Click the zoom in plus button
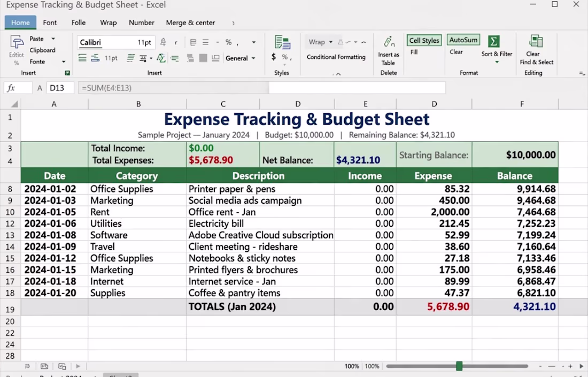 click(x=570, y=366)
